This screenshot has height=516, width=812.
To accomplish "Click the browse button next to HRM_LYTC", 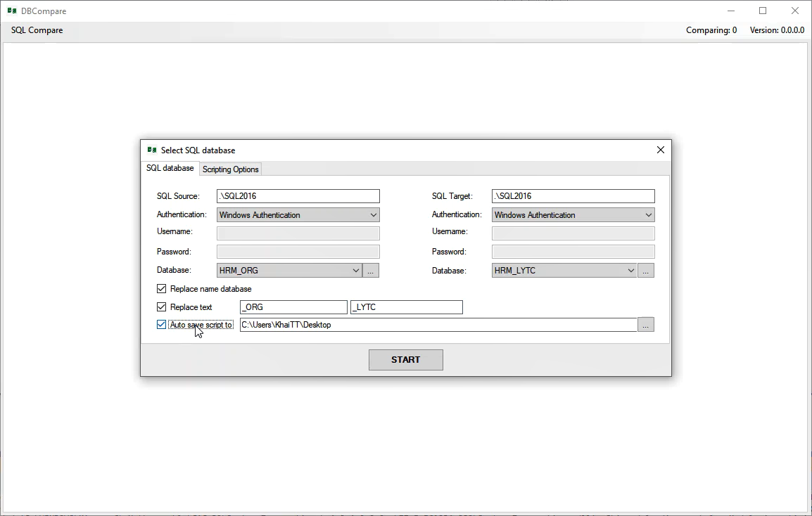I will click(x=646, y=270).
